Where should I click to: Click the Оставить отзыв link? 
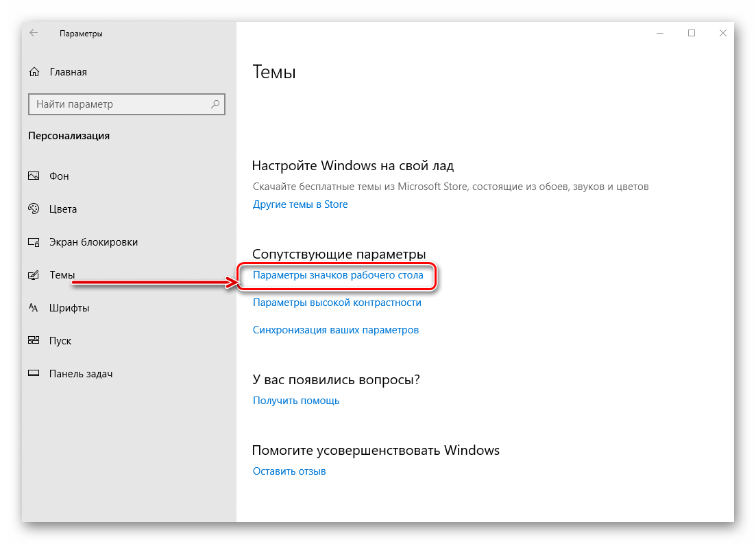[x=289, y=471]
